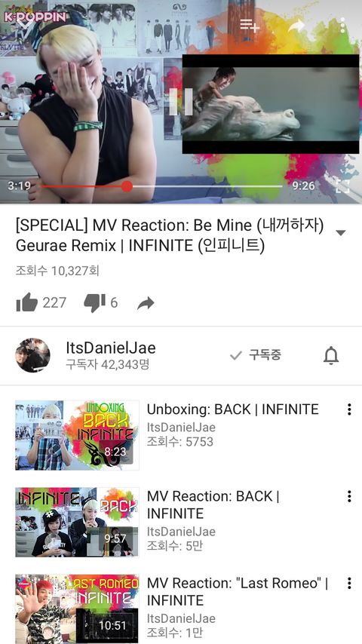Seek using the red progress bar handle

click(127, 186)
